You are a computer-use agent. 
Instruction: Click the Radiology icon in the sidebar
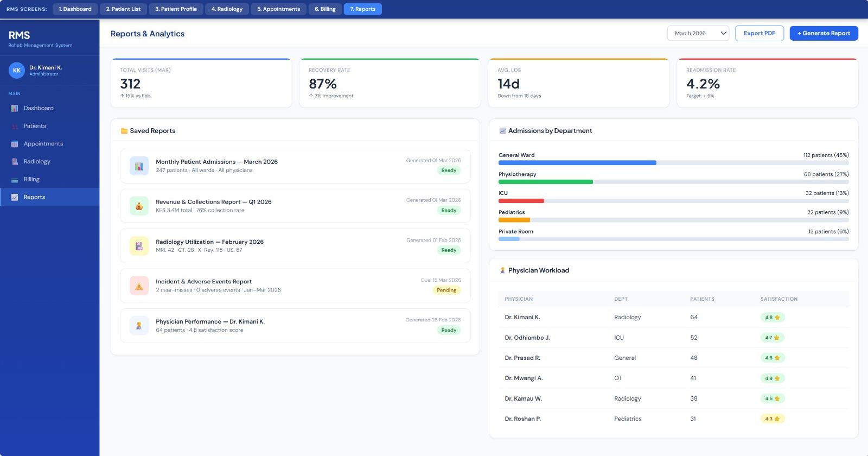(x=15, y=162)
